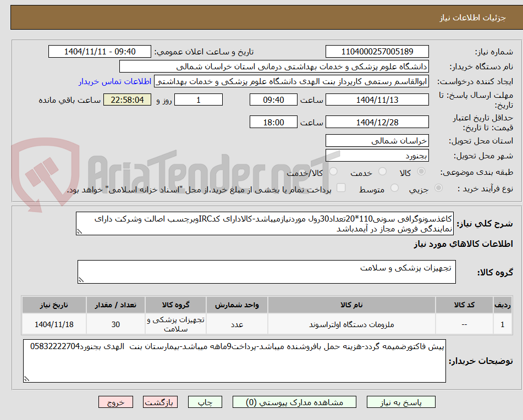
Task: Click the product group cell تجهیزات پزشکی و سلامت
Action: [x=176, y=324]
